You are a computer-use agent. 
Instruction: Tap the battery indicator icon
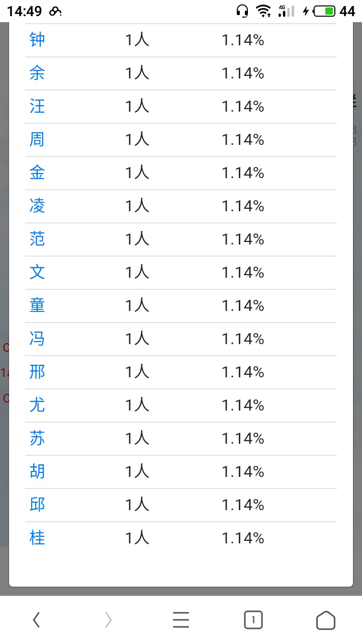tap(325, 11)
